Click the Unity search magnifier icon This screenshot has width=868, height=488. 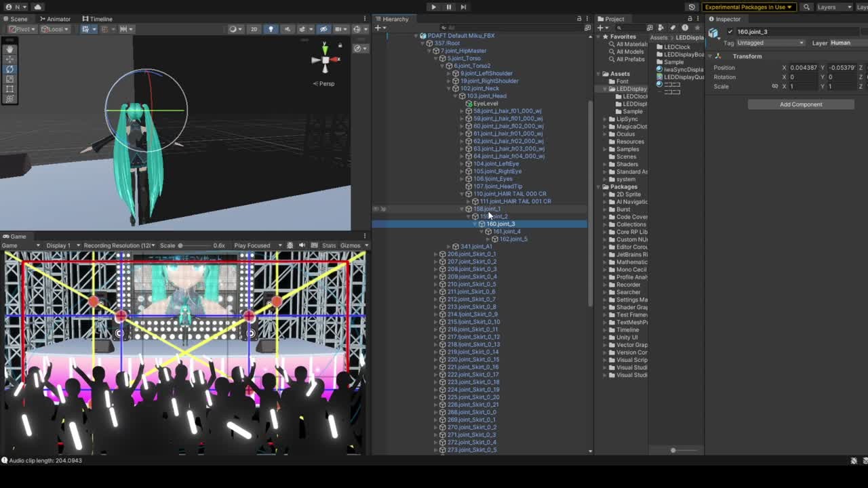coord(806,7)
